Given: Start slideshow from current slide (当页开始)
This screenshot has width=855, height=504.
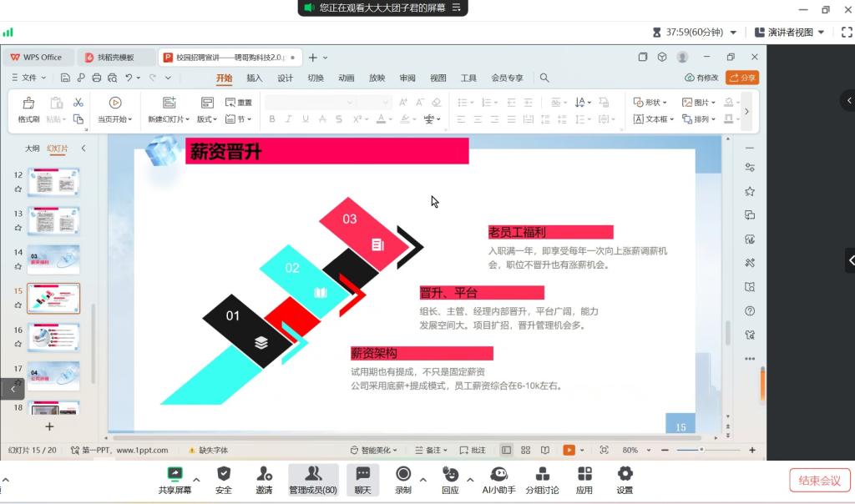Looking at the screenshot, I should (115, 103).
